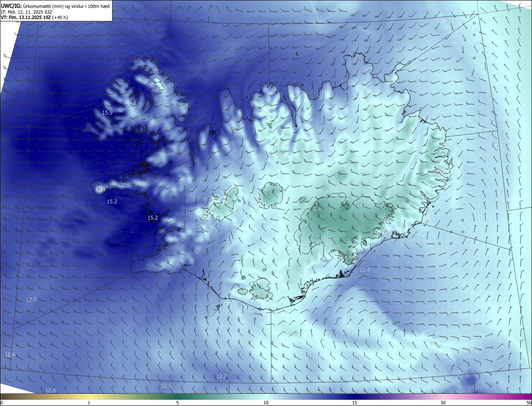The width and height of the screenshot is (532, 406).
Task: Click the colorbar tick label 0
Action: point(2,403)
